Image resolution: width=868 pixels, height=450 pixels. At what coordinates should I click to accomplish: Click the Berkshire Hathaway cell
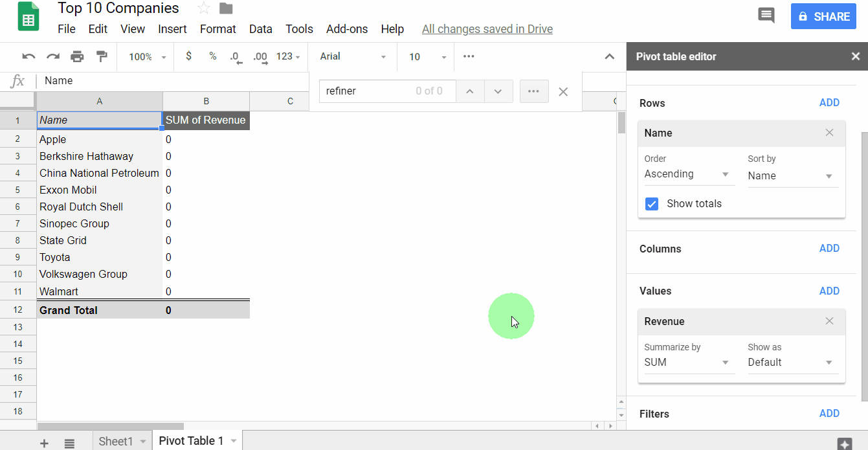100,156
